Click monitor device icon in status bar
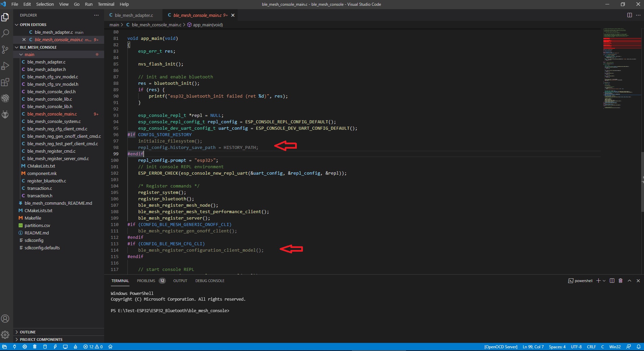The width and height of the screenshot is (644, 351). [x=65, y=347]
